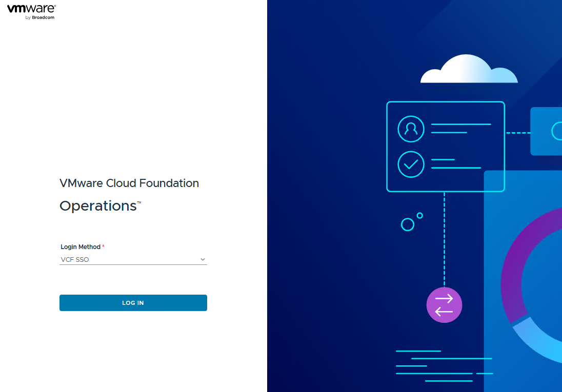The image size is (562, 392).
Task: Click the VMware logo in the header
Action: pyautogui.click(x=31, y=9)
